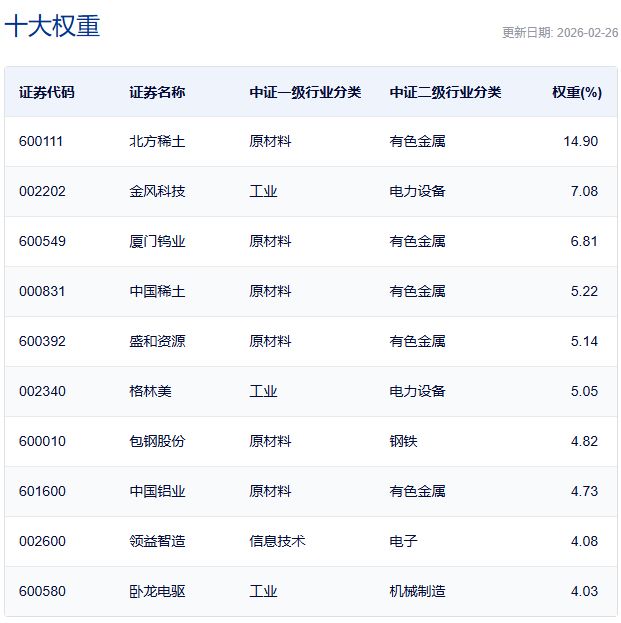Screen dimensions: 621x623
Task: Click the 机械制造 industry cell
Action: 417,591
